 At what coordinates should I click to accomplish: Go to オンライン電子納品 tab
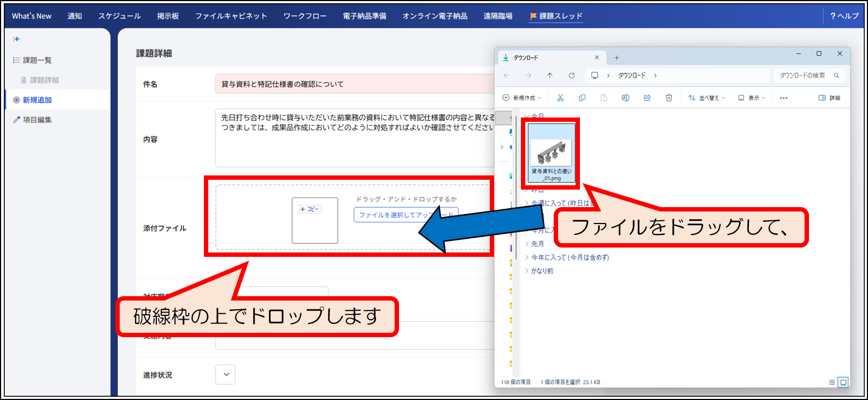pyautogui.click(x=435, y=16)
